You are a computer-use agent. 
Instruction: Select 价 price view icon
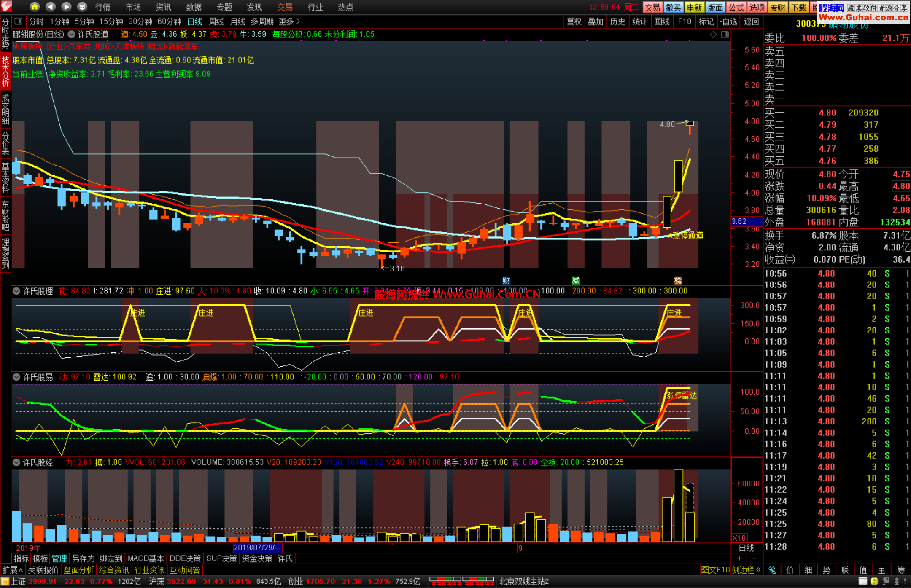tap(790, 570)
